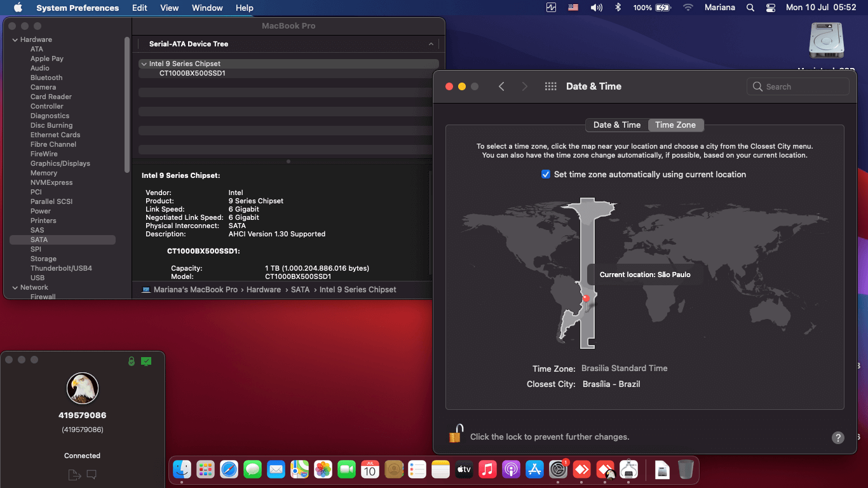868x488 pixels.
Task: Open the Trash in the Dock
Action: point(685,470)
